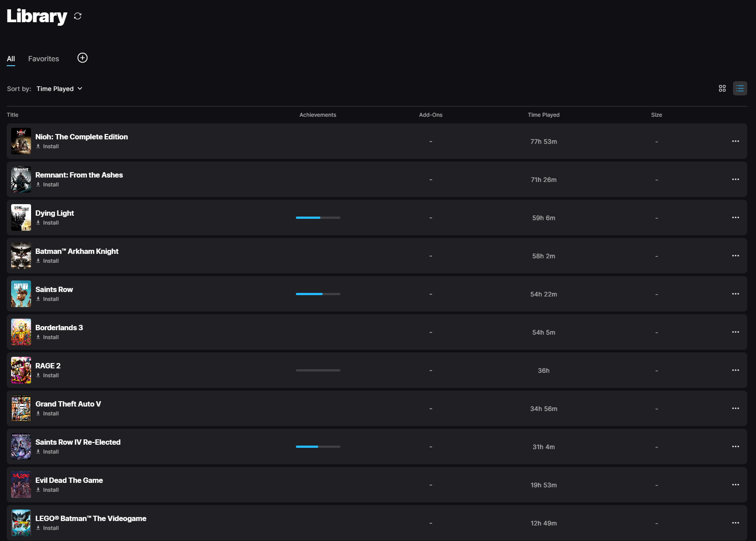The height and width of the screenshot is (541, 756).
Task: Click the Evil Dead The Game cover thumbnail
Action: (21, 485)
